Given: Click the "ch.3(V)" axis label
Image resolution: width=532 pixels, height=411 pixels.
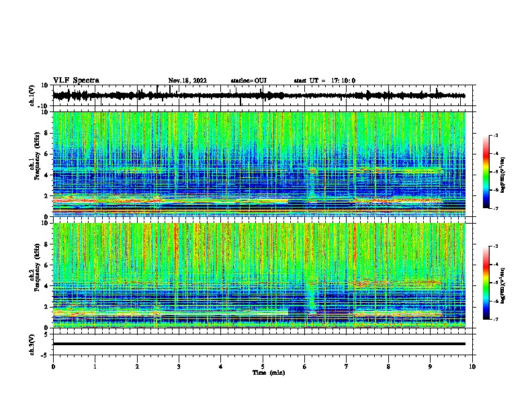Looking at the screenshot, I should [32, 345].
